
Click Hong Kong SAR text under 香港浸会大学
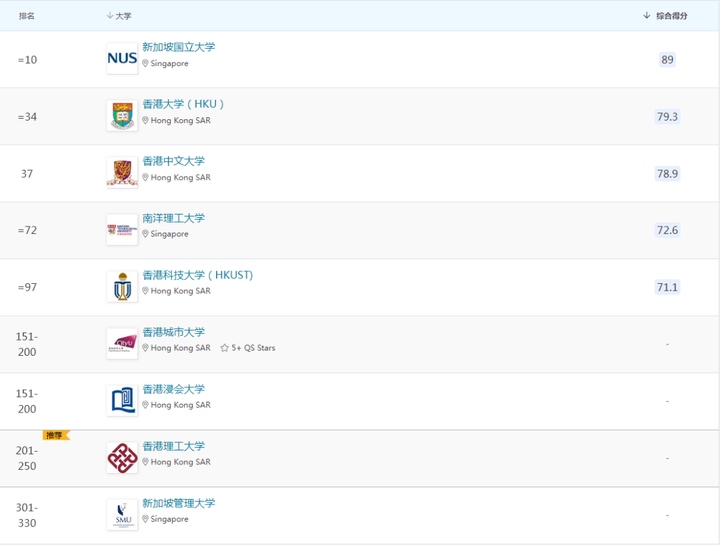tap(180, 405)
